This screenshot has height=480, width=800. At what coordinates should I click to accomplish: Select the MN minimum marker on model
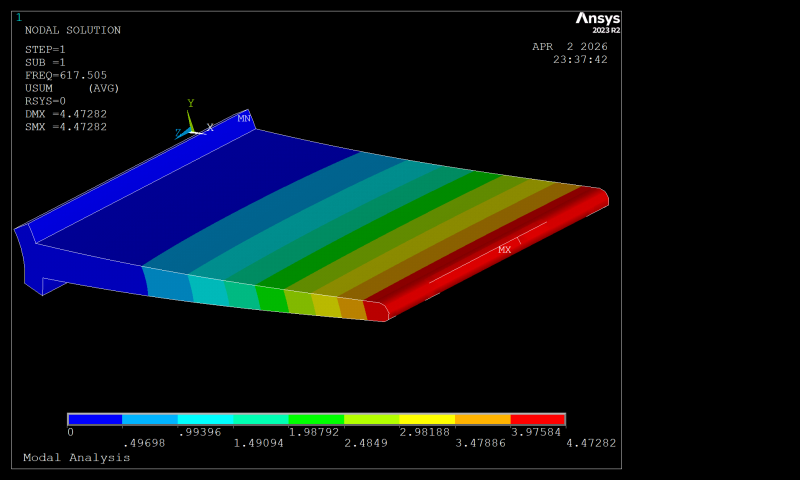[x=244, y=118]
